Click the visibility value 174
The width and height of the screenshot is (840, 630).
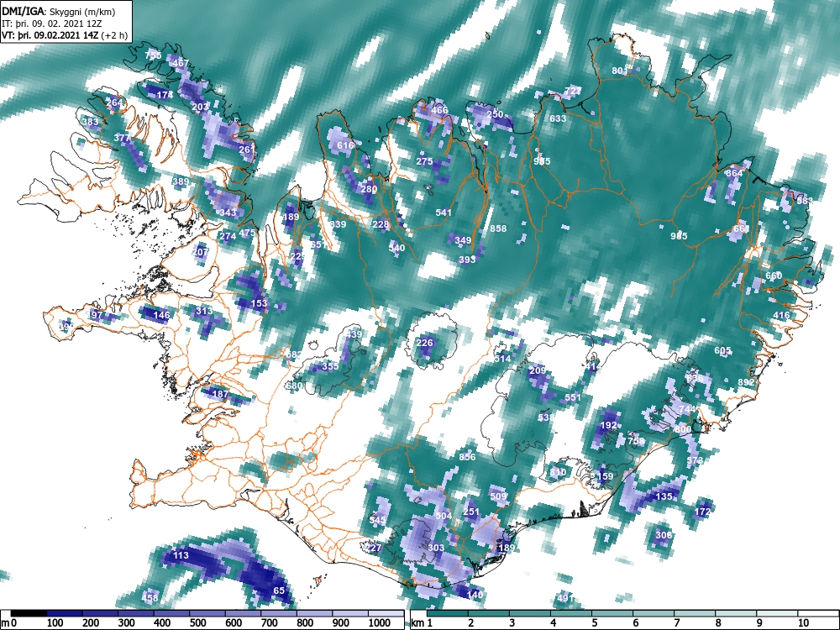pyautogui.click(x=165, y=95)
